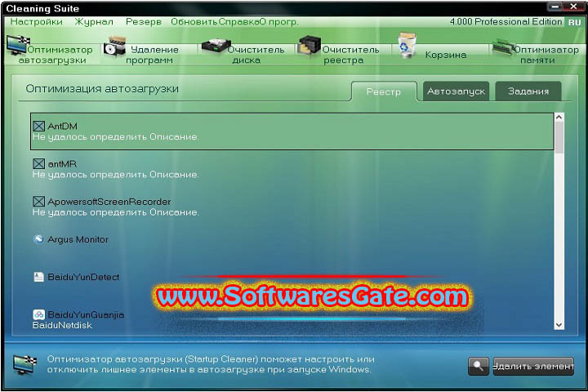Click the scrollbar up arrow
The width and height of the screenshot is (588, 392).
[559, 118]
